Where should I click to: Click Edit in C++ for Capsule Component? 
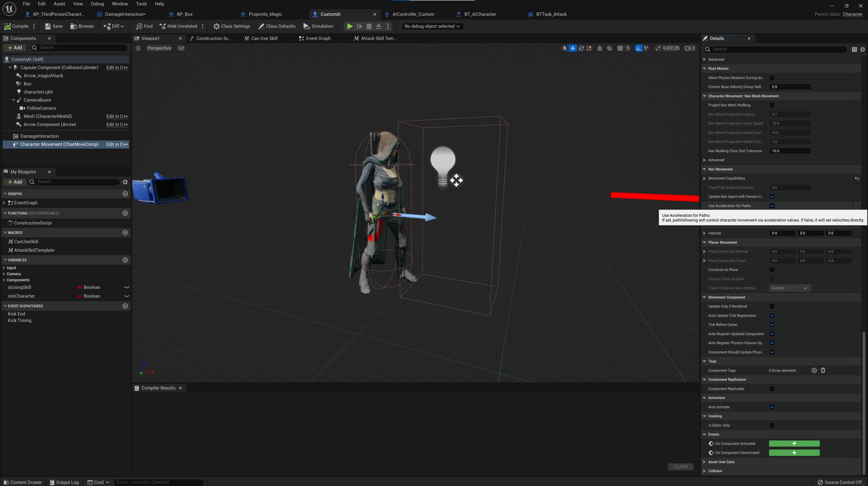pos(117,68)
